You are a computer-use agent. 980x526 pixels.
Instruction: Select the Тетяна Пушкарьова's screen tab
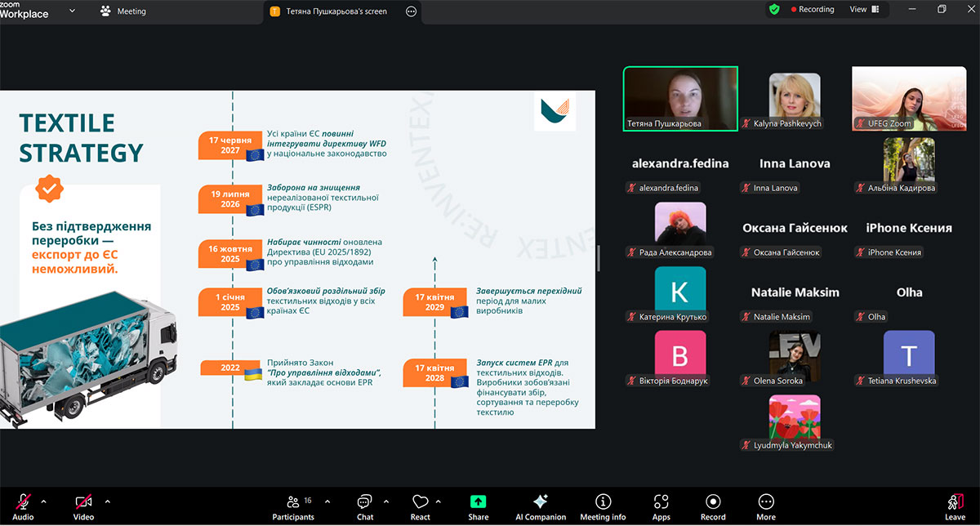click(x=336, y=11)
